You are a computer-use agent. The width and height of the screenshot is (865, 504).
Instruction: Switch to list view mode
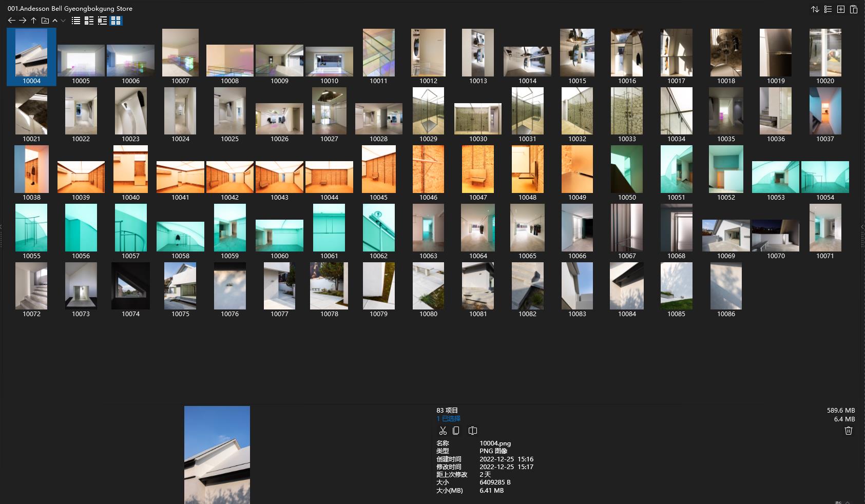(x=75, y=21)
